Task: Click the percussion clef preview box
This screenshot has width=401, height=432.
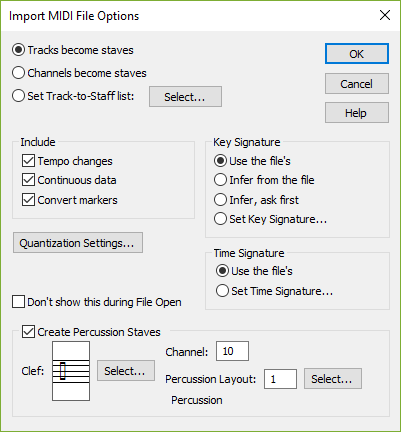Action: pos(71,371)
